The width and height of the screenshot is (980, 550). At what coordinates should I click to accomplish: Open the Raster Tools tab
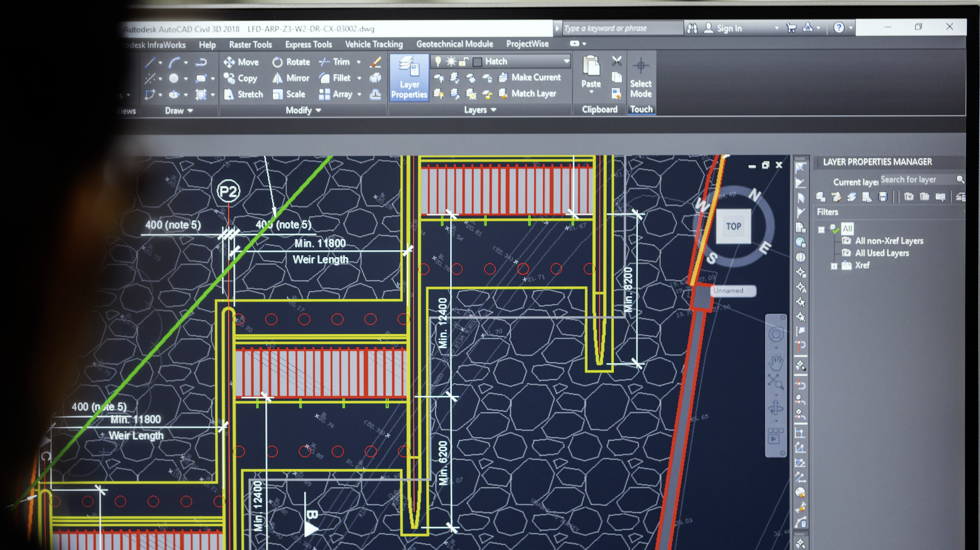click(x=250, y=45)
